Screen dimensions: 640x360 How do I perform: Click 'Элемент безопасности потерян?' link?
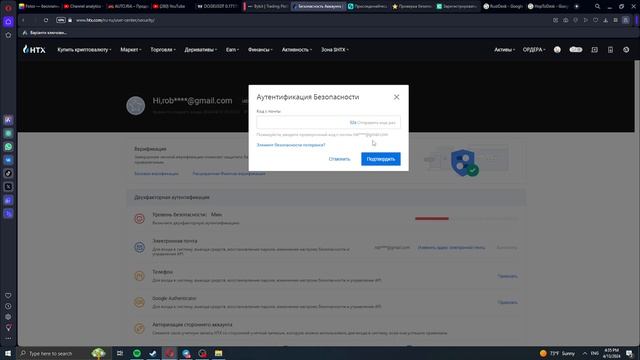coord(291,145)
